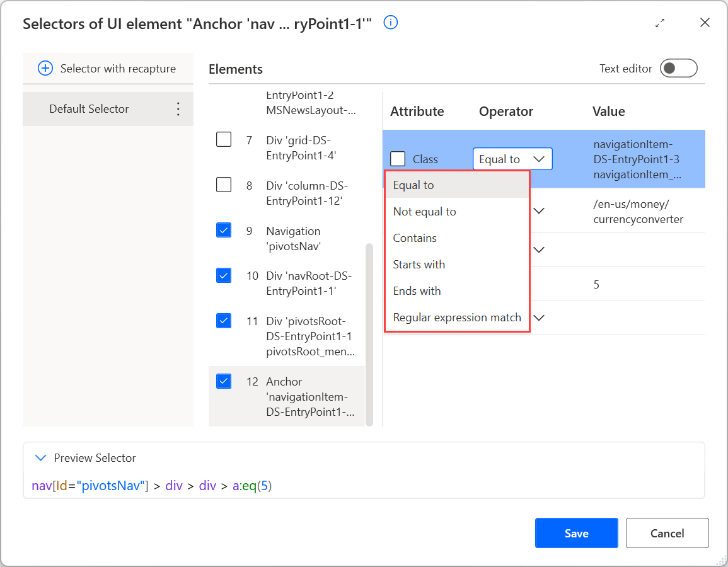
Task: Open the operator dropdown in the empty-value row below currencyconverter
Action: pos(539,250)
